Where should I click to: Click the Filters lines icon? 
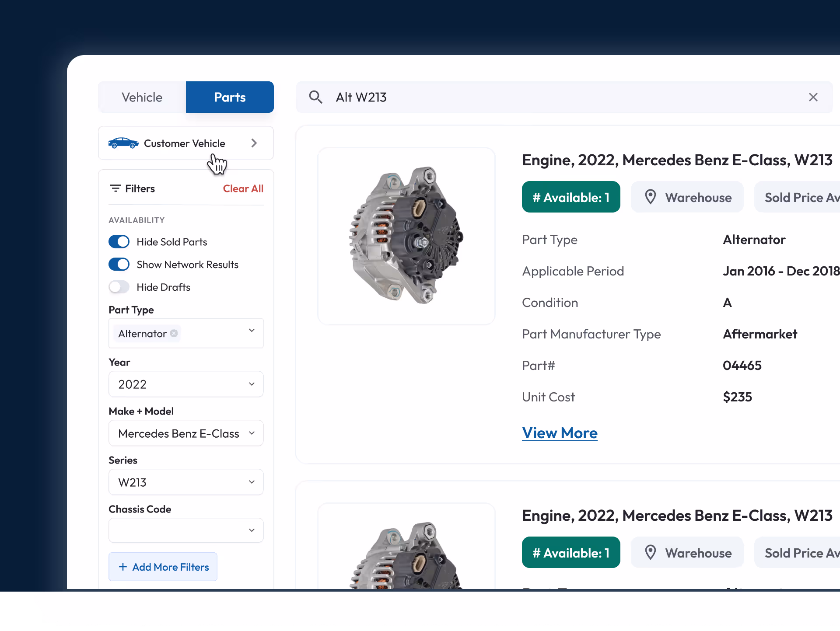(x=115, y=188)
